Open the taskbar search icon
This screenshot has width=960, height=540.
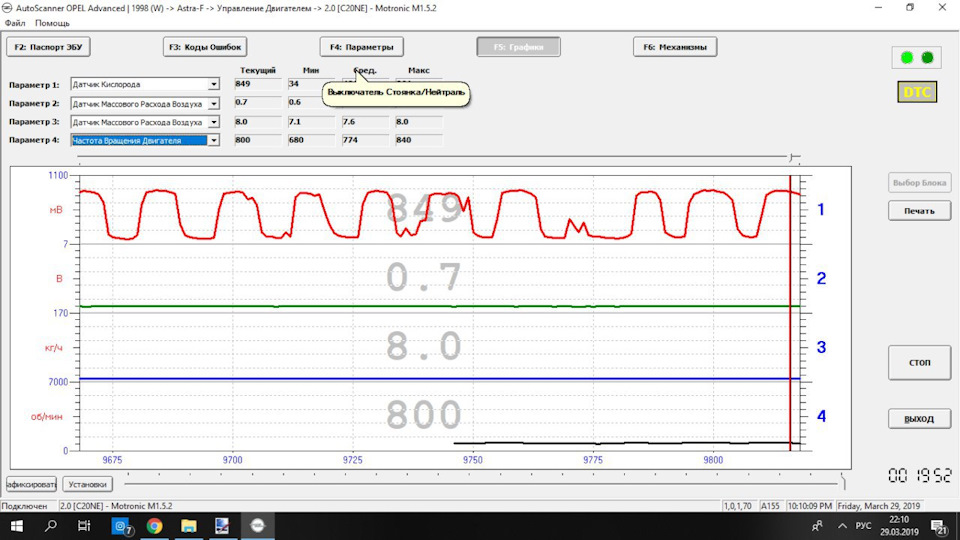(51, 526)
